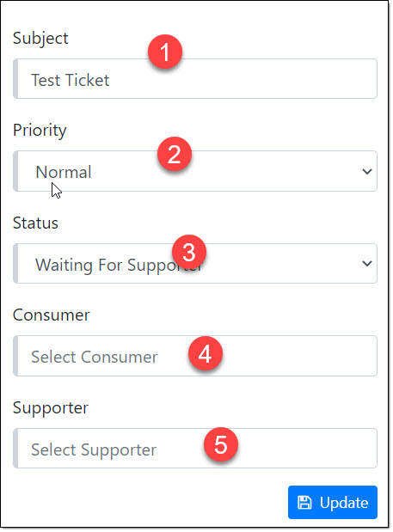
Task: Click the Consumer label
Action: [52, 315]
